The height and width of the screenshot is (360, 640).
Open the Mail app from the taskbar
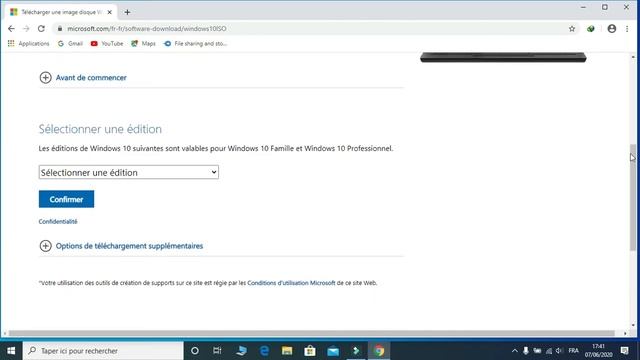point(333,351)
